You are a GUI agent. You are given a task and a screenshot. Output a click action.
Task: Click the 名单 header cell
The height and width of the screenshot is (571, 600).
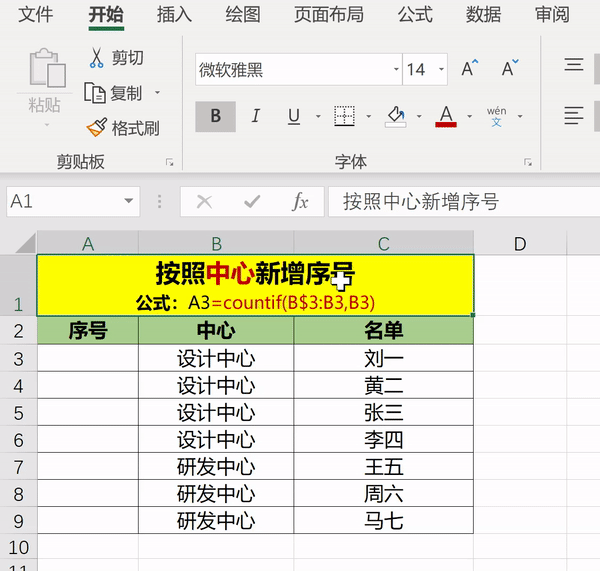pyautogui.click(x=384, y=331)
